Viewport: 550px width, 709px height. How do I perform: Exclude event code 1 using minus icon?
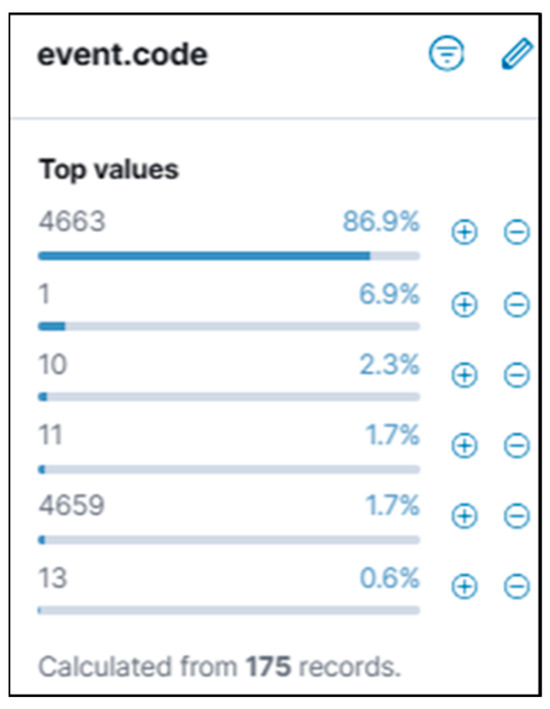(x=517, y=305)
